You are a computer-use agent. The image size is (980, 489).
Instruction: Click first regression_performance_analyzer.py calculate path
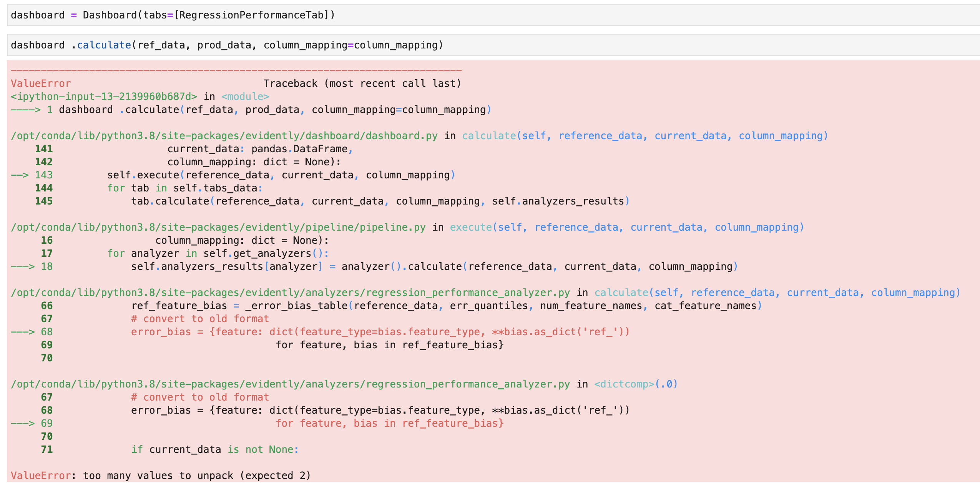tap(290, 293)
